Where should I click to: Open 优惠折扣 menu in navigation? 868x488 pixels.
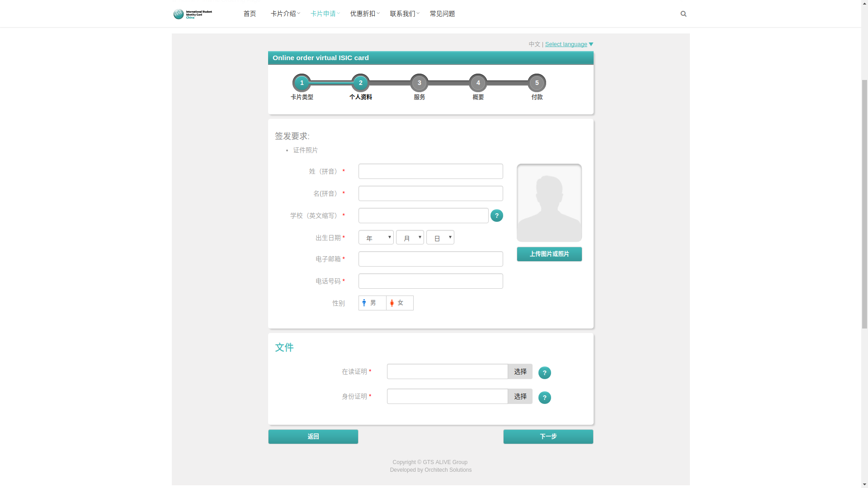tap(363, 14)
